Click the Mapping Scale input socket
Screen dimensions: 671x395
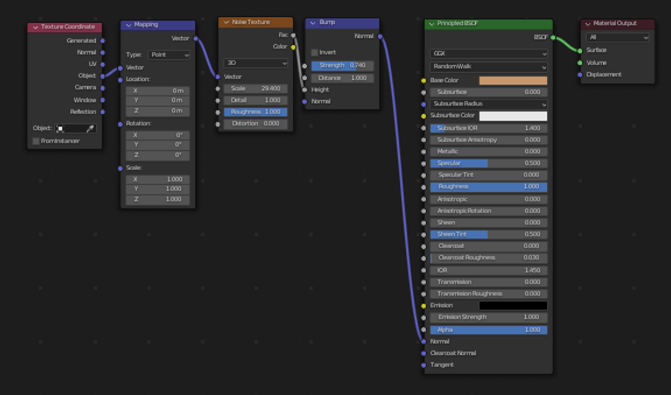pos(120,168)
